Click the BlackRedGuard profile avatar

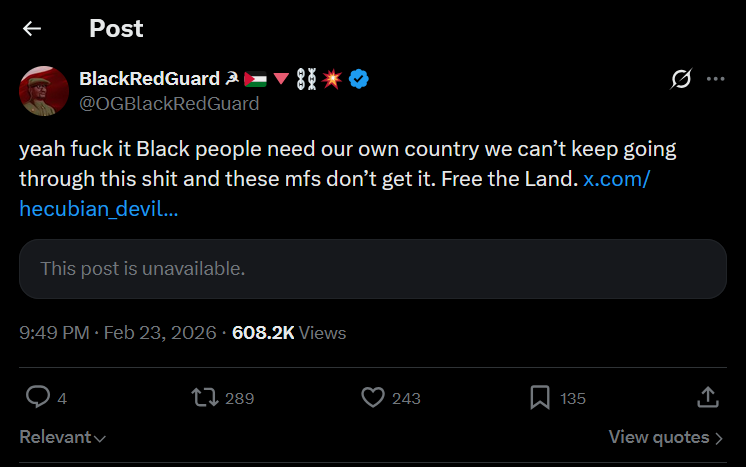click(x=44, y=91)
